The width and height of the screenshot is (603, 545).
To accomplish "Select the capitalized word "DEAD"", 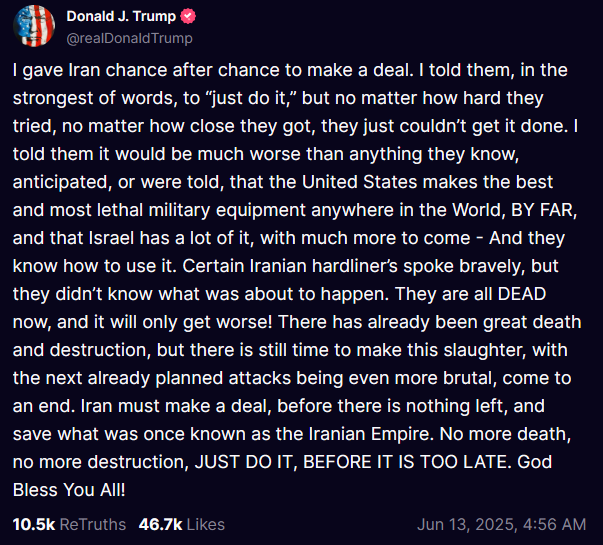I will click(x=522, y=294).
